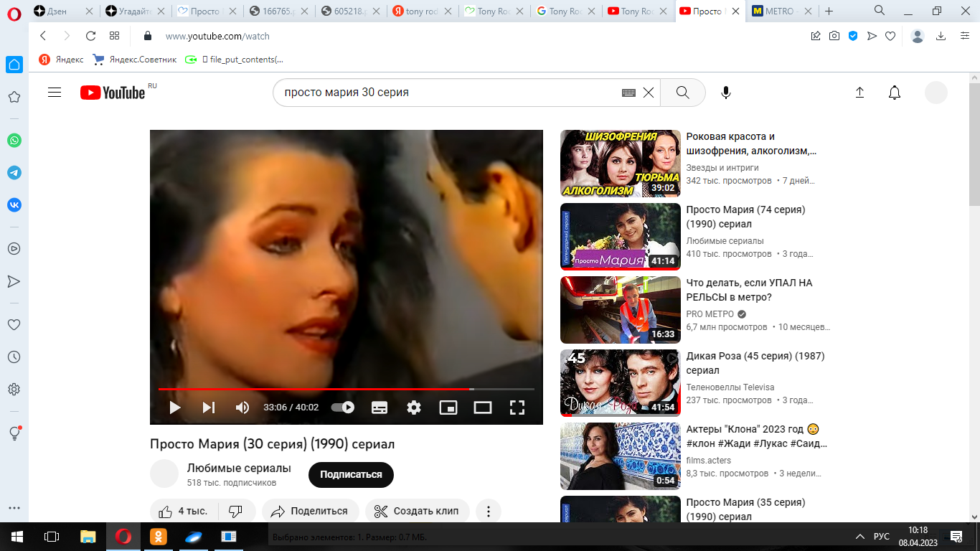Image resolution: width=980 pixels, height=551 pixels.
Task: Switch to the Google Tony Roc tab
Action: coord(565,11)
